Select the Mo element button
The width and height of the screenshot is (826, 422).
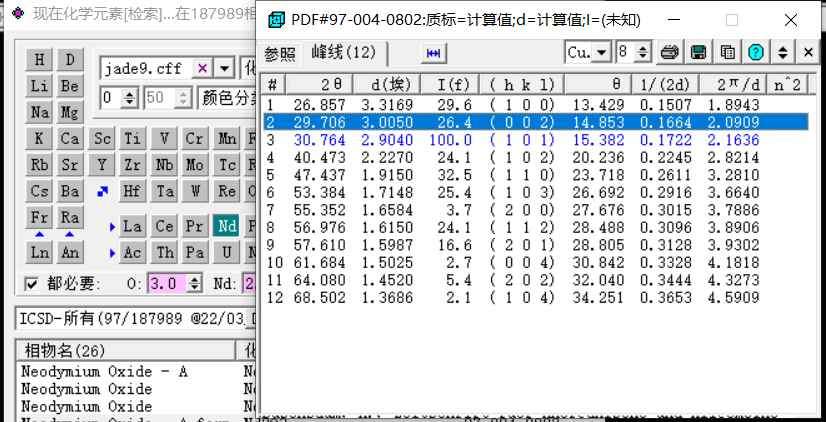tap(195, 165)
